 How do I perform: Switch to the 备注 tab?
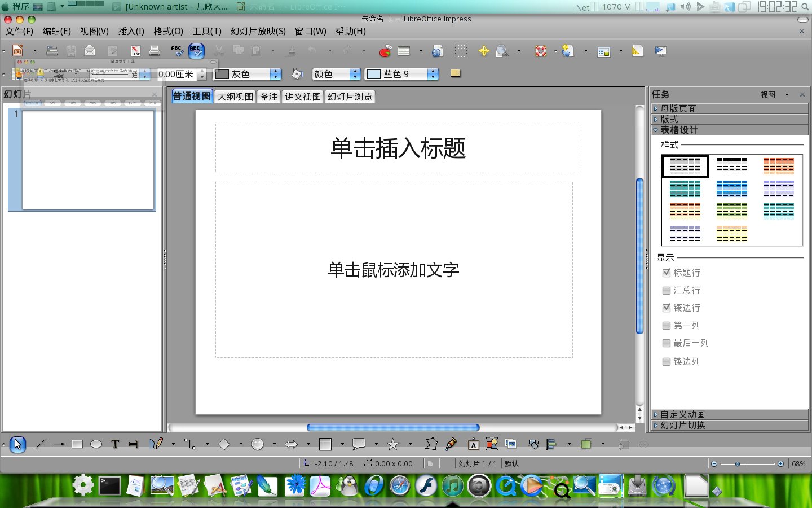click(269, 97)
